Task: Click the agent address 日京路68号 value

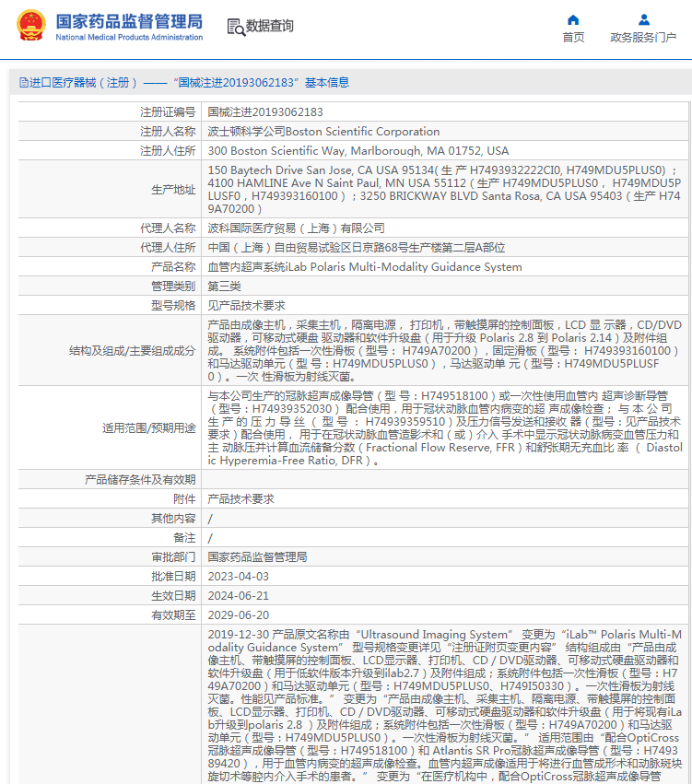Action: click(356, 248)
